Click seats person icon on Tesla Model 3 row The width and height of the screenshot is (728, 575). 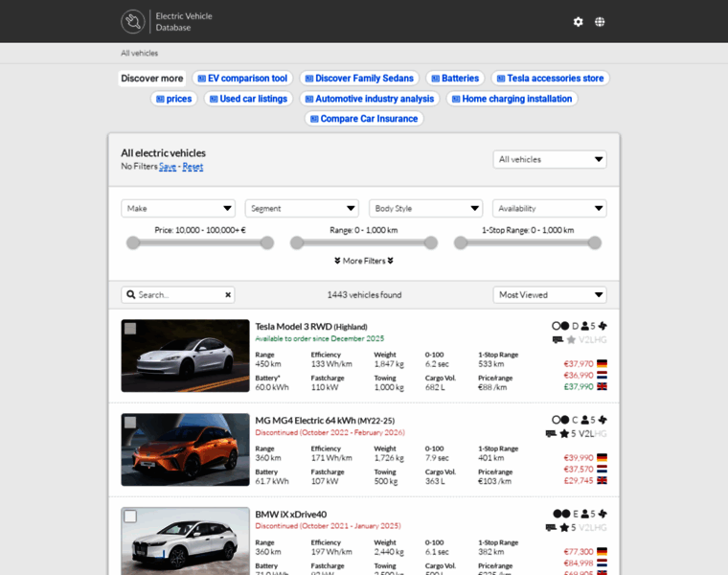point(585,326)
